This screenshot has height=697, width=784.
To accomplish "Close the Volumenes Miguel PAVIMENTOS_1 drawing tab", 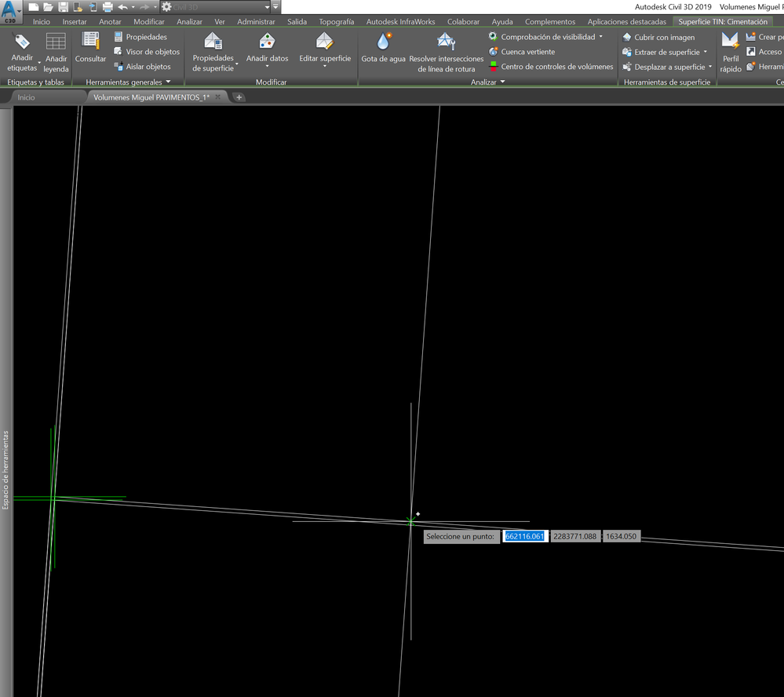I will click(x=218, y=97).
